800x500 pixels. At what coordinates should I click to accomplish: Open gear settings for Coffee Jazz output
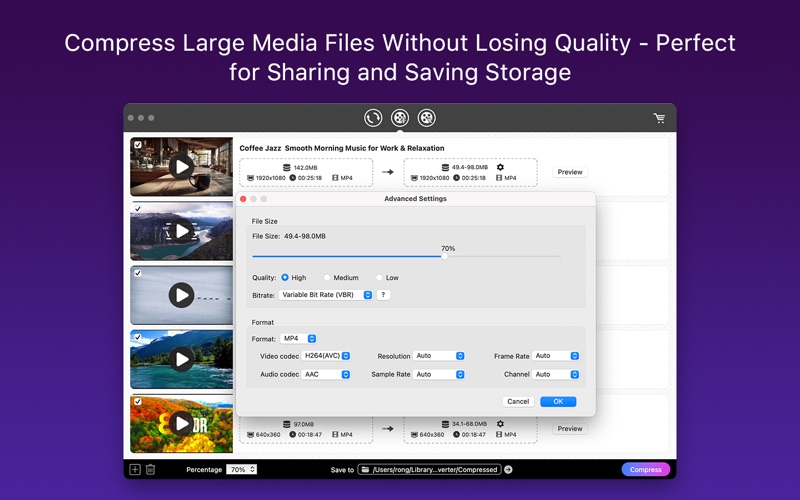click(500, 167)
